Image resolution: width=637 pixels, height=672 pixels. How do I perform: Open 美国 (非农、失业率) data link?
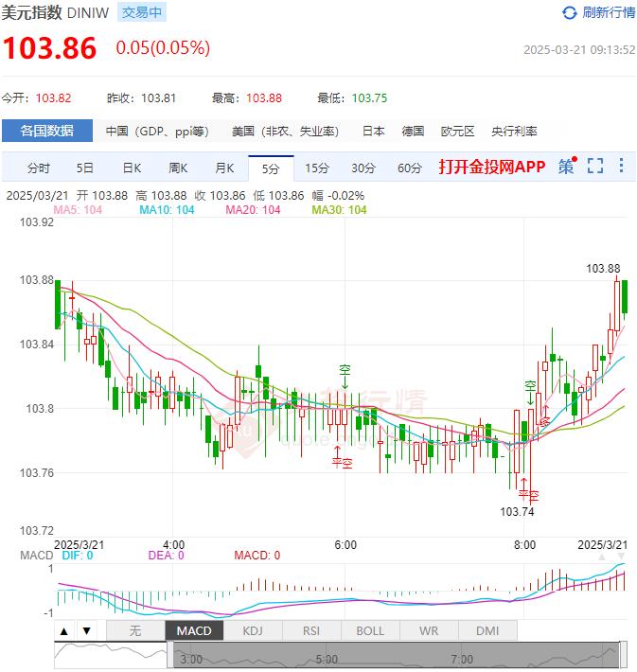coord(285,132)
